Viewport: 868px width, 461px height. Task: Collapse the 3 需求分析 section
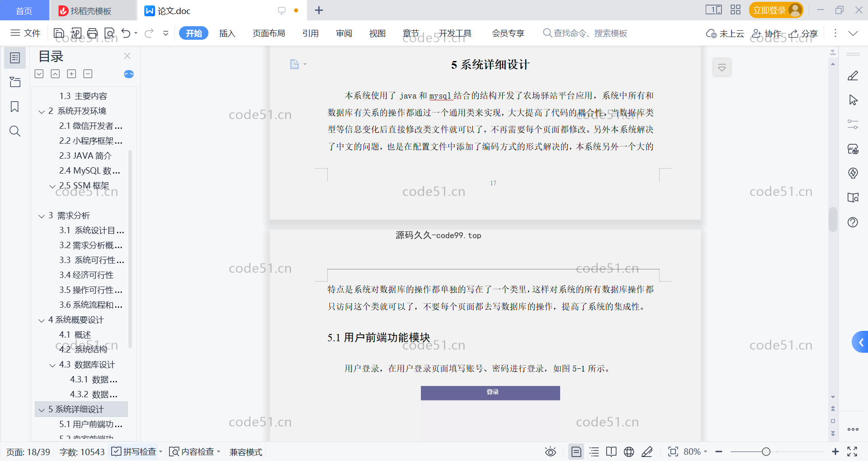[x=42, y=216]
